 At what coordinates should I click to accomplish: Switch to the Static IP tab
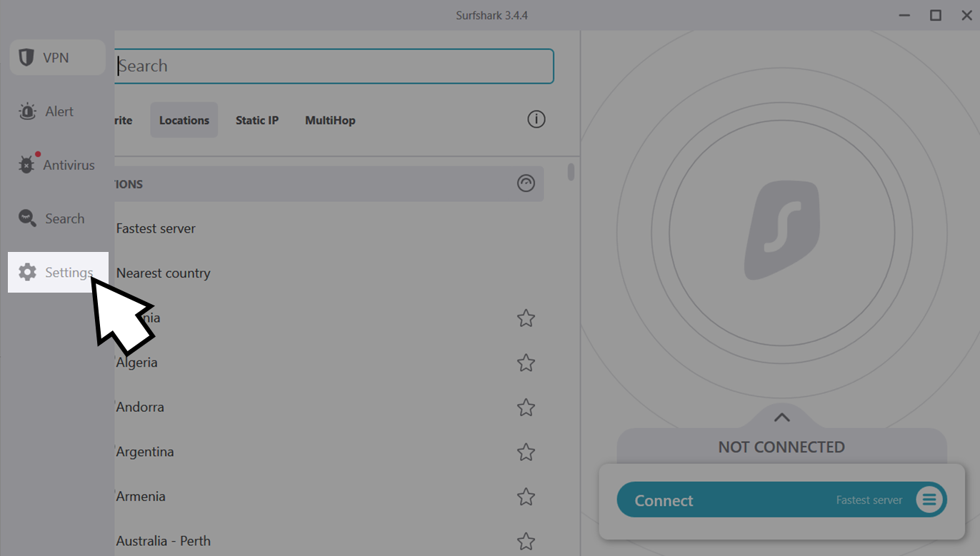257,120
